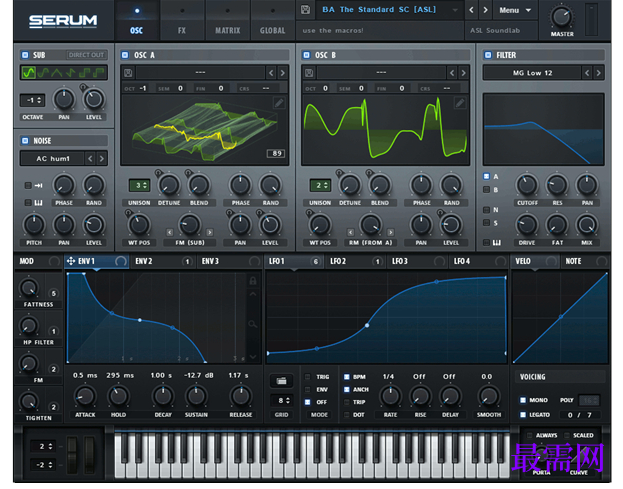Adjust OSC A unison voices stepper
The width and height of the screenshot is (623, 489).
(x=139, y=185)
